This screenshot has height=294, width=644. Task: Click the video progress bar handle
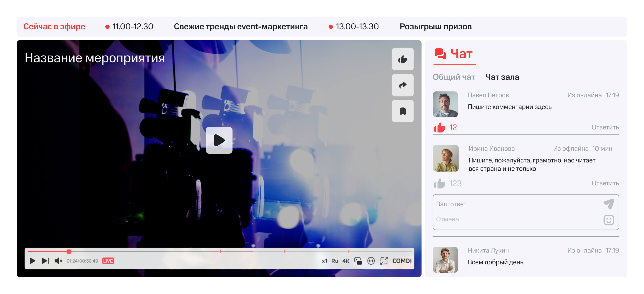pyautogui.click(x=69, y=252)
